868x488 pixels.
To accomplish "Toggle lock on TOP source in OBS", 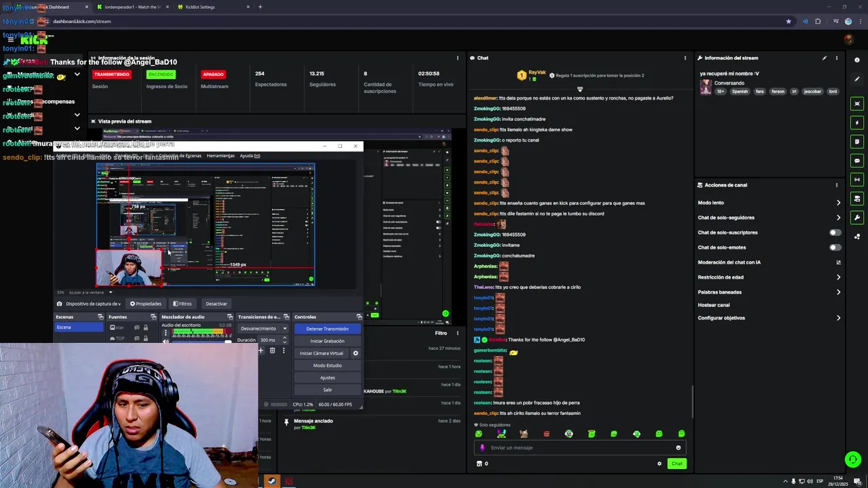I will (x=146, y=338).
